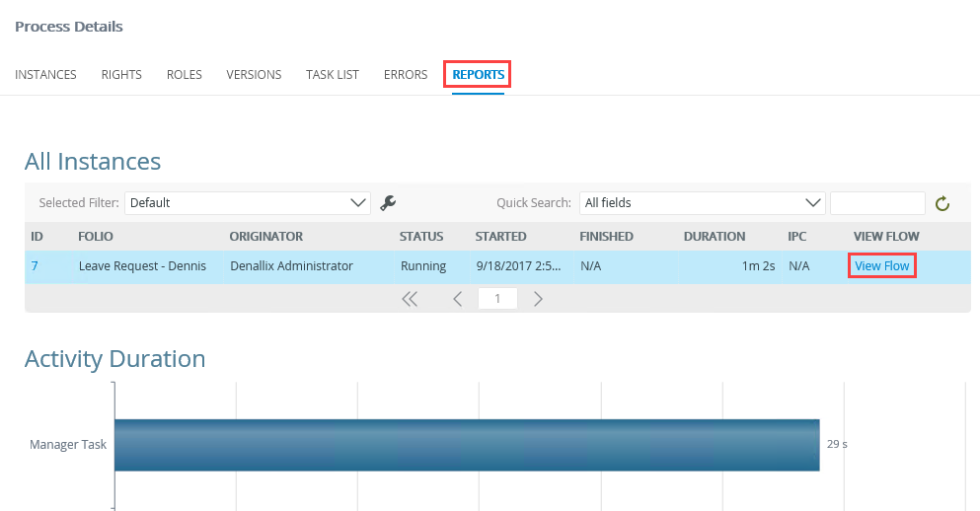Viewport: 980px width, 511px height.
Task: Open the Task List tab
Action: pos(333,74)
